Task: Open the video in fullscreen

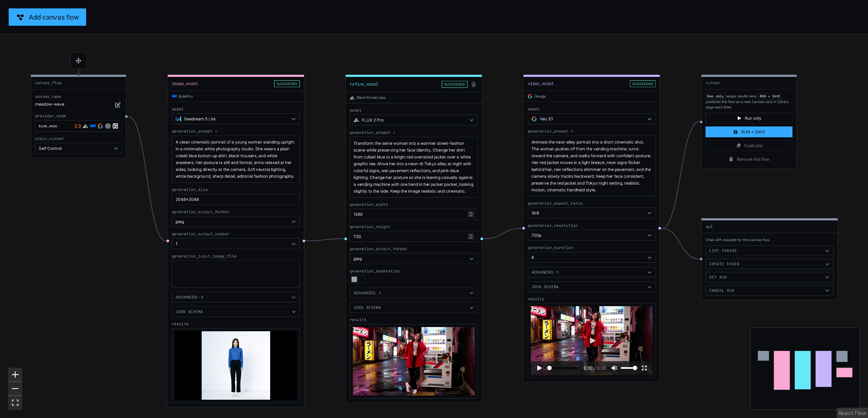Action: tap(644, 368)
